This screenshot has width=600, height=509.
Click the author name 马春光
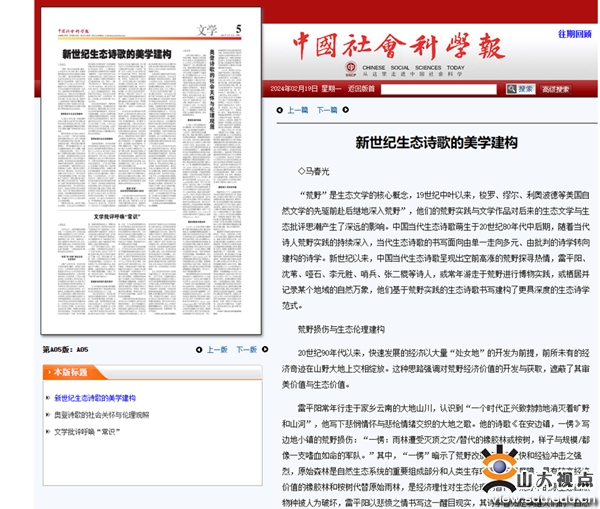tap(317, 171)
